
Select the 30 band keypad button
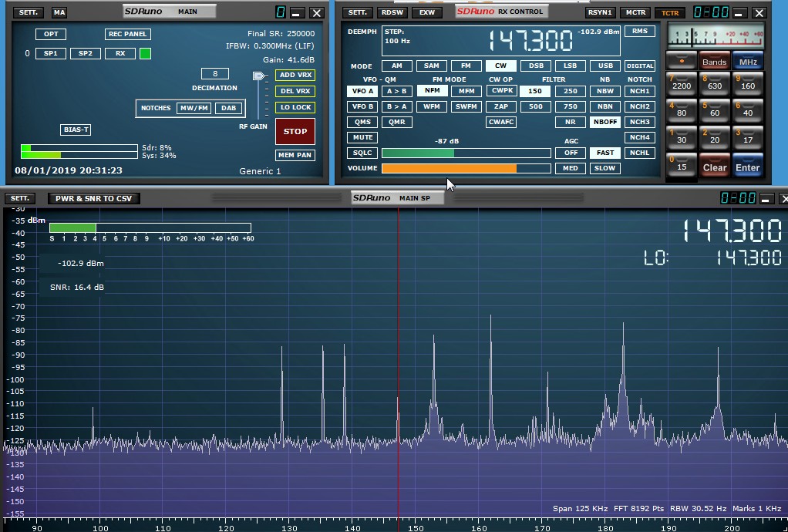click(682, 138)
